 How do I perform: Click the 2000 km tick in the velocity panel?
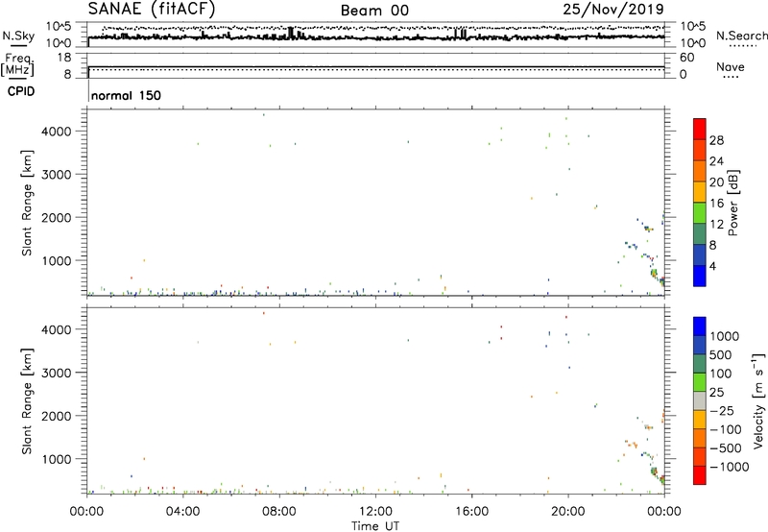coord(57,416)
